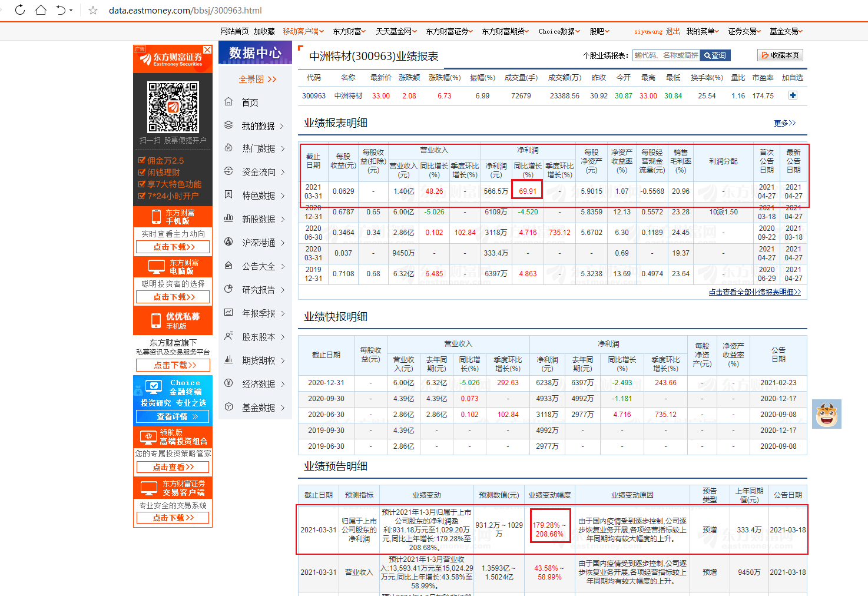Expand the 基金交易 dropdown

pyautogui.click(x=786, y=31)
